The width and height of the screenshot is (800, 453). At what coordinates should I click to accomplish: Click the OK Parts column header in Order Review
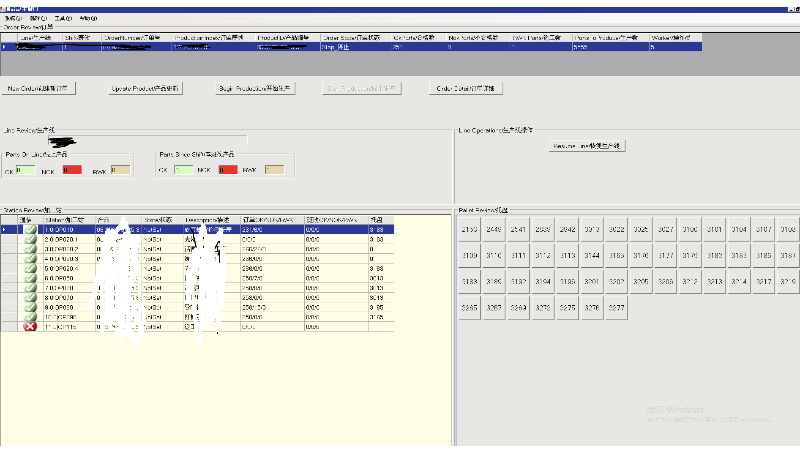[x=419, y=38]
